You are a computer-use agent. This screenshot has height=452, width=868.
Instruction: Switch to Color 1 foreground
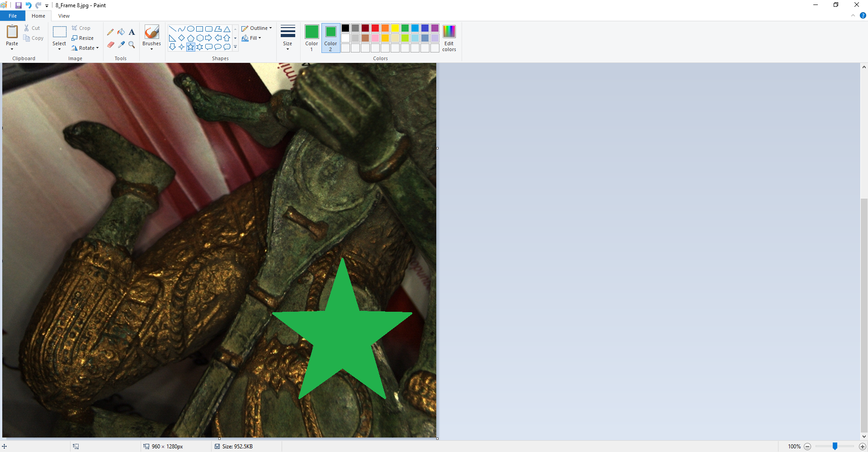click(x=311, y=37)
